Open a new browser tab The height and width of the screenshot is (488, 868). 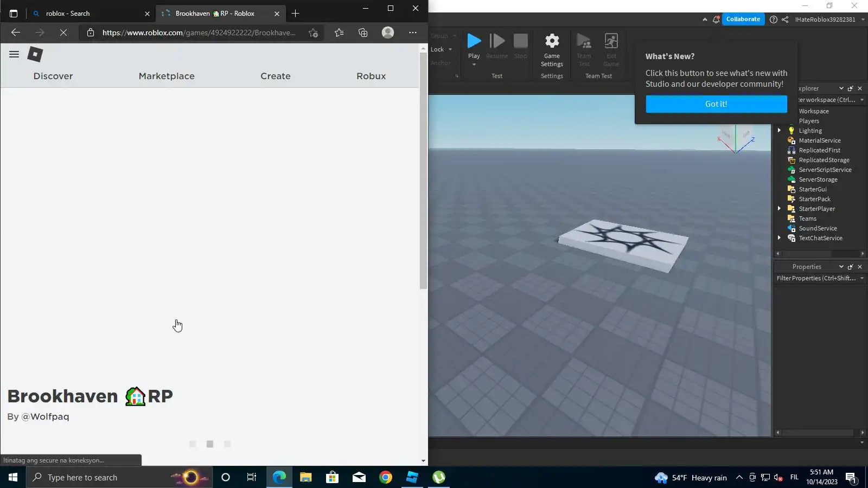click(295, 14)
